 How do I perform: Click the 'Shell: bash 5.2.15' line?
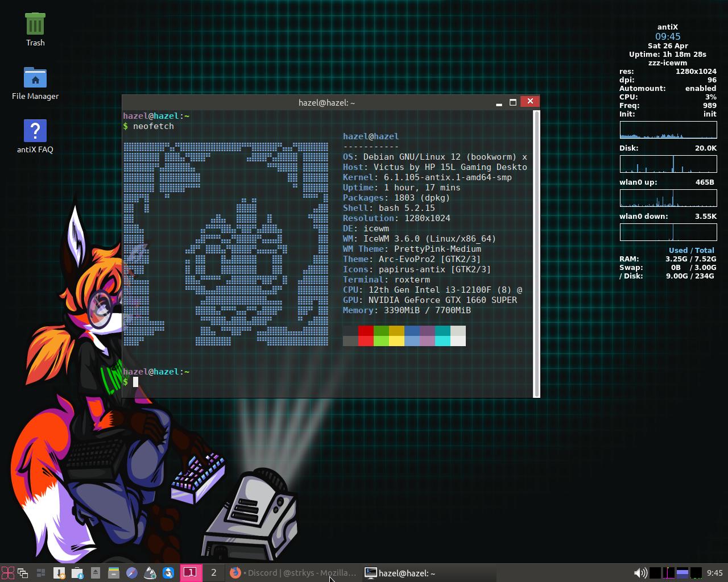[x=389, y=208]
